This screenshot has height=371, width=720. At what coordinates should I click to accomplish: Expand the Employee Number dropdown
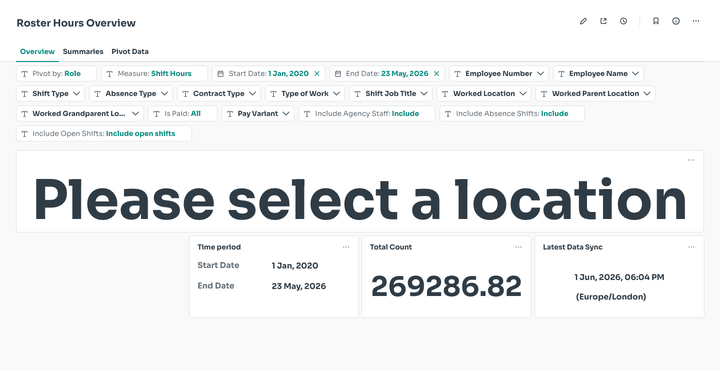point(499,73)
